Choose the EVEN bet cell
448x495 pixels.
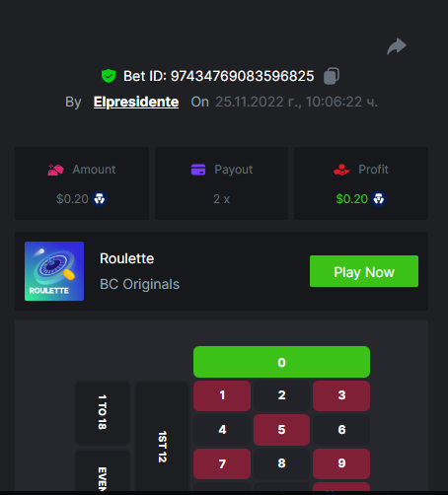103,471
